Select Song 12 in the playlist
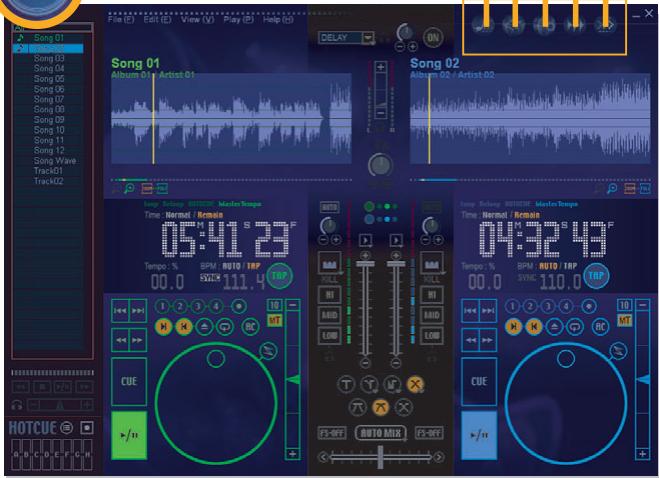The image size is (659, 478). pos(49,150)
